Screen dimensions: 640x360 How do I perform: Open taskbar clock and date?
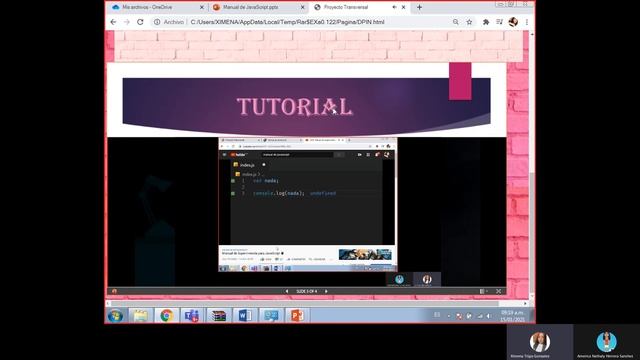point(513,316)
